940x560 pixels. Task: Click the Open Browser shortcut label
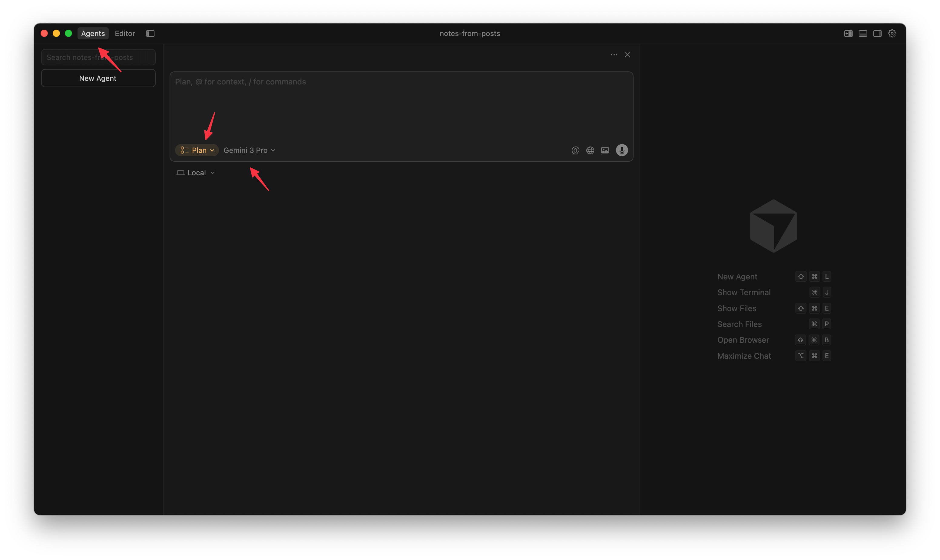(743, 340)
